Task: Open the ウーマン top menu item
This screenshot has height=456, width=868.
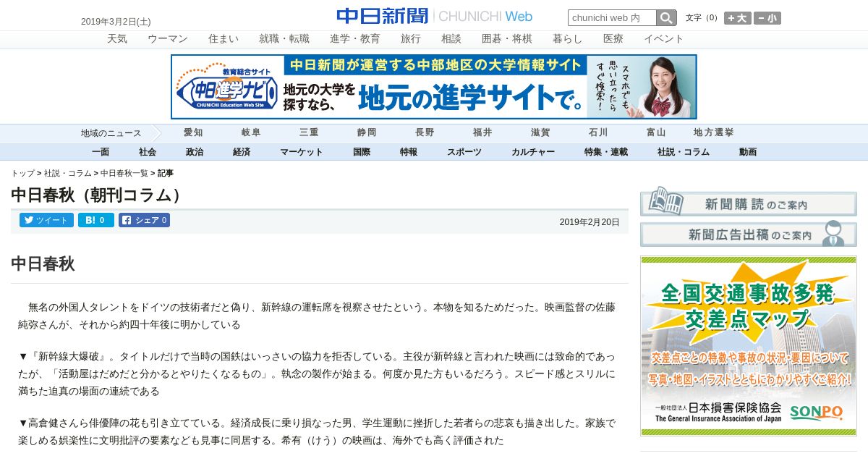Action: (168, 39)
